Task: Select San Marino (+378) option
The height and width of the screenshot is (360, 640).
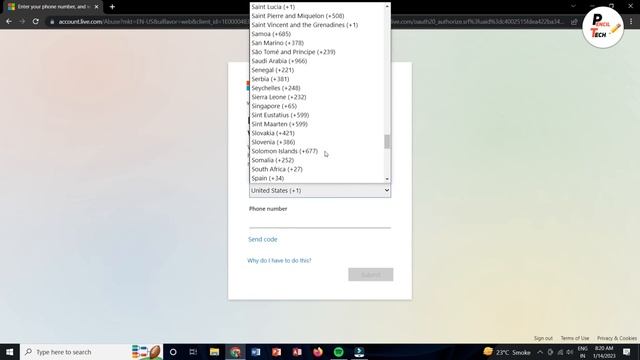Action: pos(317,43)
